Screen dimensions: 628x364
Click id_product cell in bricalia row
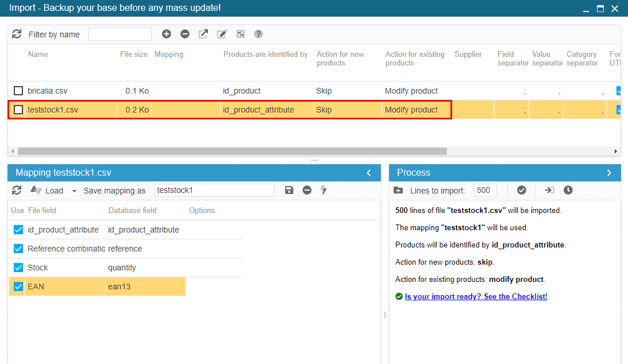[242, 91]
